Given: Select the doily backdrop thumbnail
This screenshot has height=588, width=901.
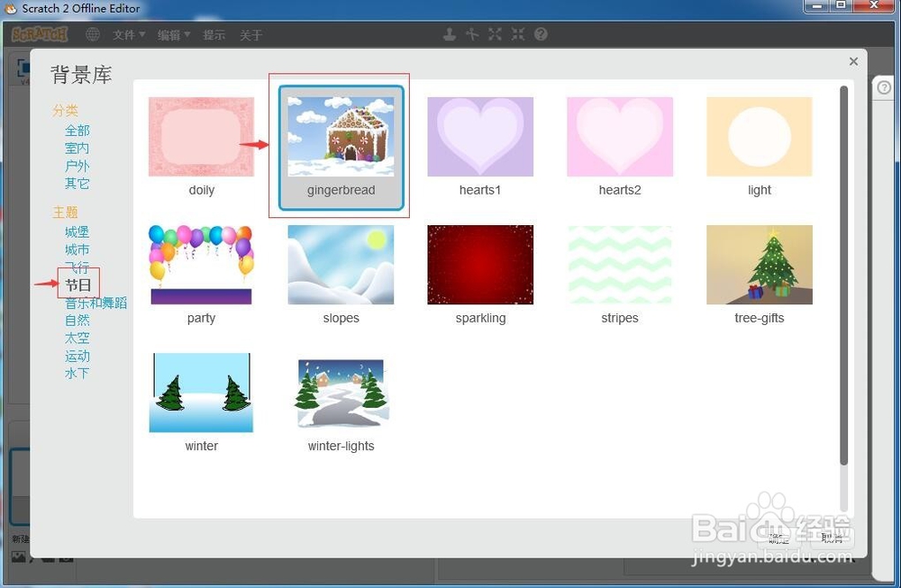Looking at the screenshot, I should 201,137.
